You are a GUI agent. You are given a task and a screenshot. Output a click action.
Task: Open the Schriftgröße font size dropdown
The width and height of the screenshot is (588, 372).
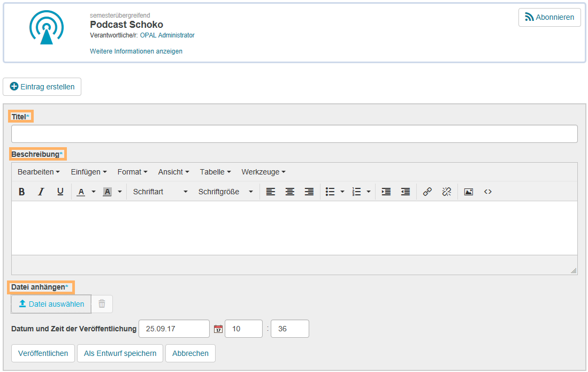(x=225, y=192)
